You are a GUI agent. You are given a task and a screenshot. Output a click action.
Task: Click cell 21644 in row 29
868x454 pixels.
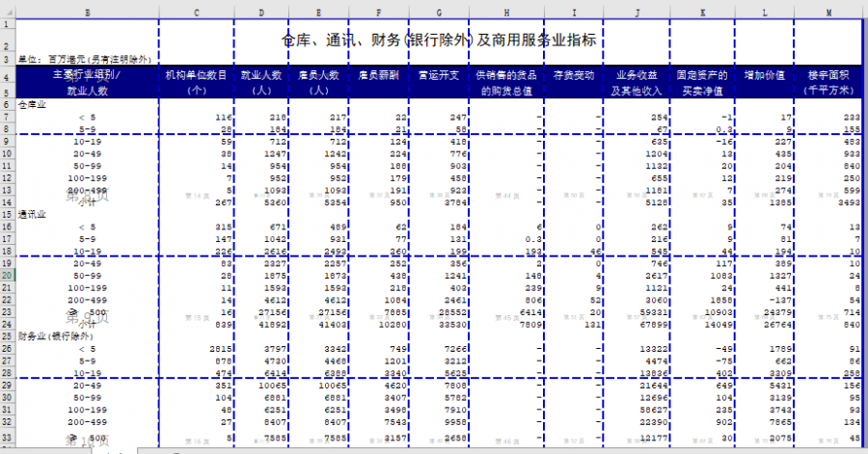click(x=653, y=386)
